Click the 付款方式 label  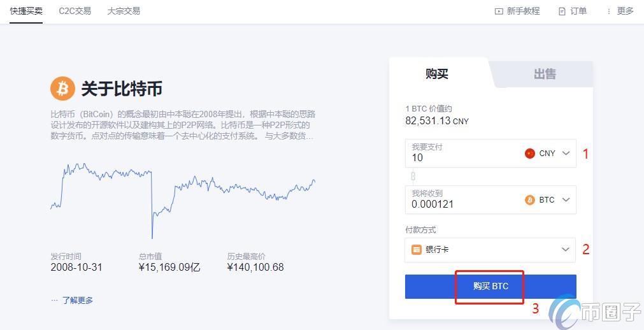coord(420,230)
